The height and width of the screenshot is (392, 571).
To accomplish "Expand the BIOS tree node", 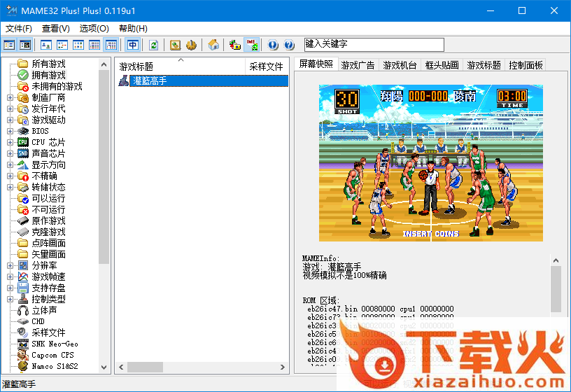I will tap(10, 131).
